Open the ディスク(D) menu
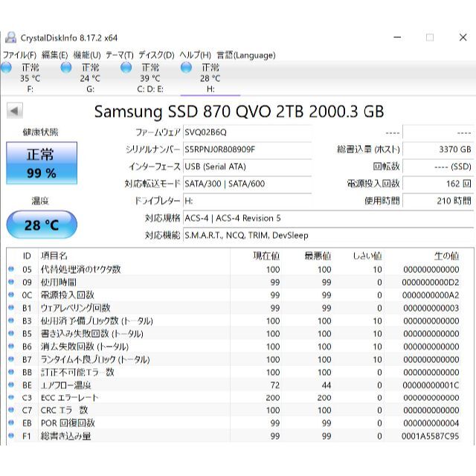The image size is (476, 476). tap(157, 55)
